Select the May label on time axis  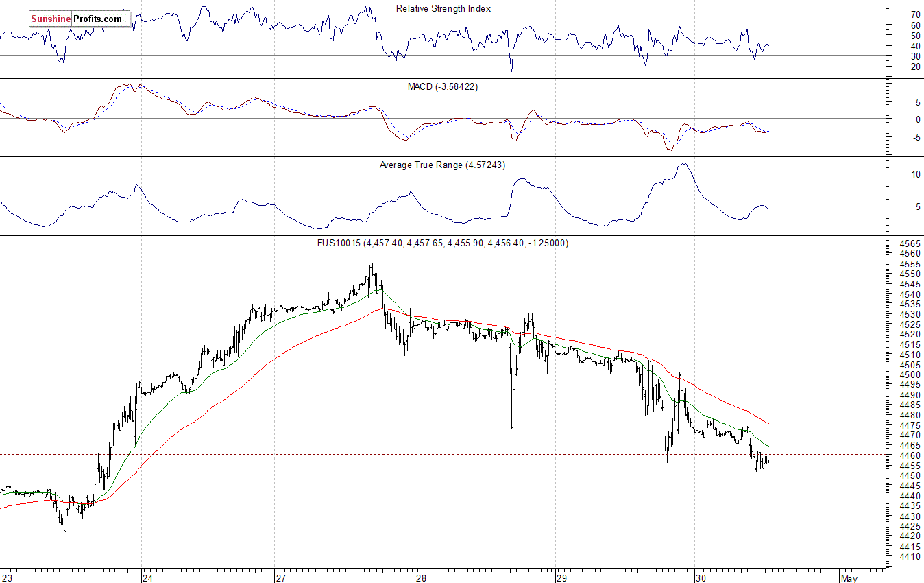coord(849,578)
